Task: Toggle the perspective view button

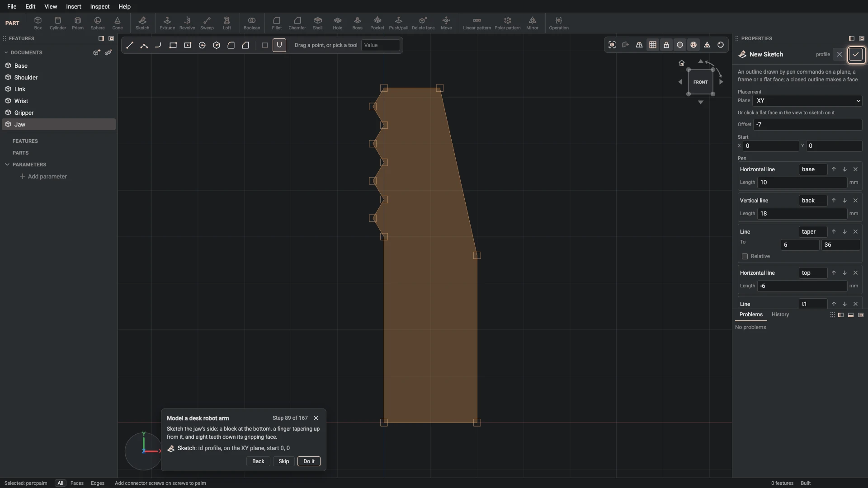Action: [639, 45]
